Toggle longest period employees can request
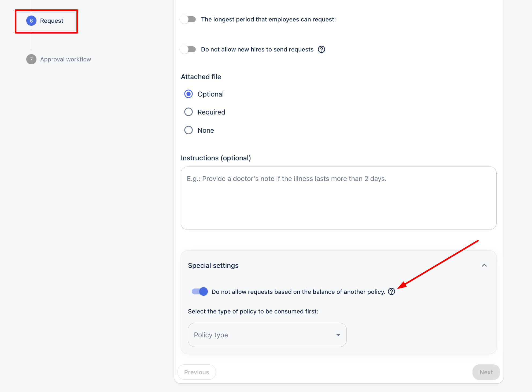The height and width of the screenshot is (392, 532). (188, 19)
